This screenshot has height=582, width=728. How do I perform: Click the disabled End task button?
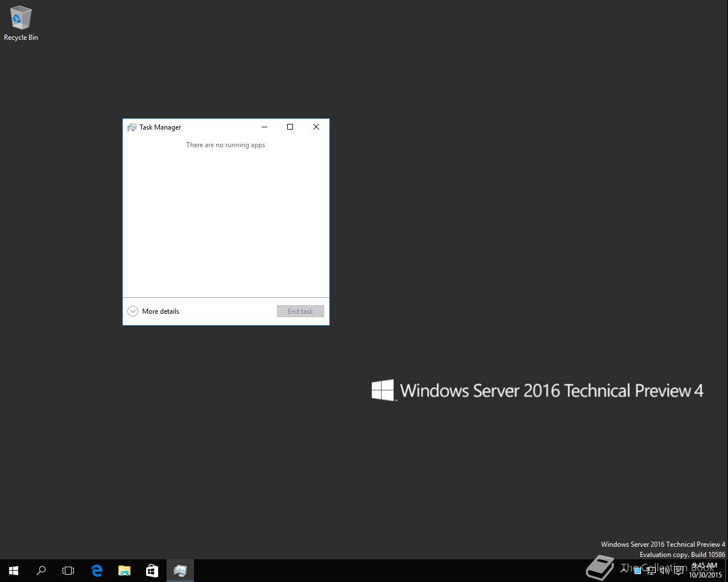pyautogui.click(x=300, y=311)
